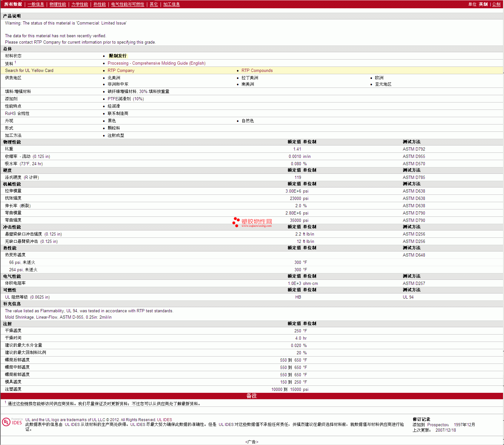504x445 pixels.
Task: Open the 热性能 tab
Action: tap(100, 4)
